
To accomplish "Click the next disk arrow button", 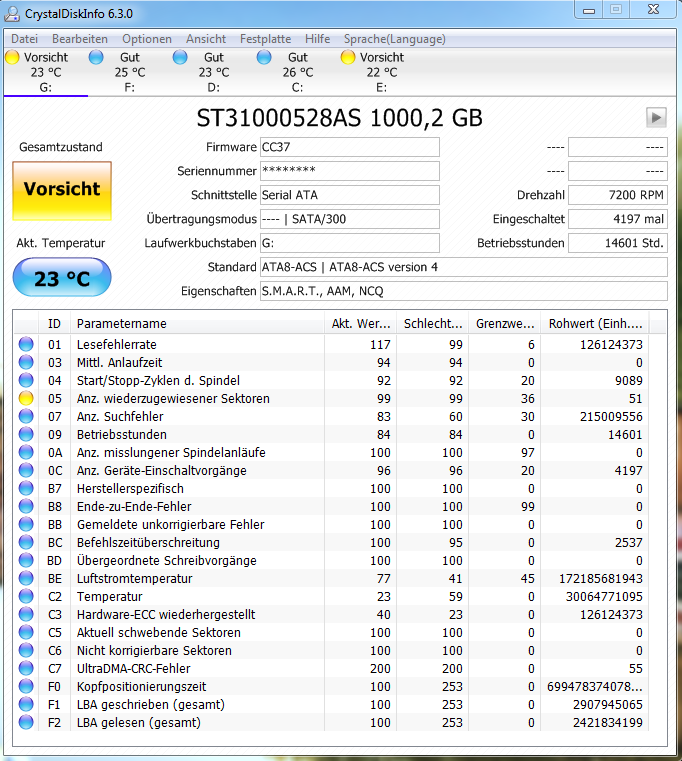I will point(656,117).
